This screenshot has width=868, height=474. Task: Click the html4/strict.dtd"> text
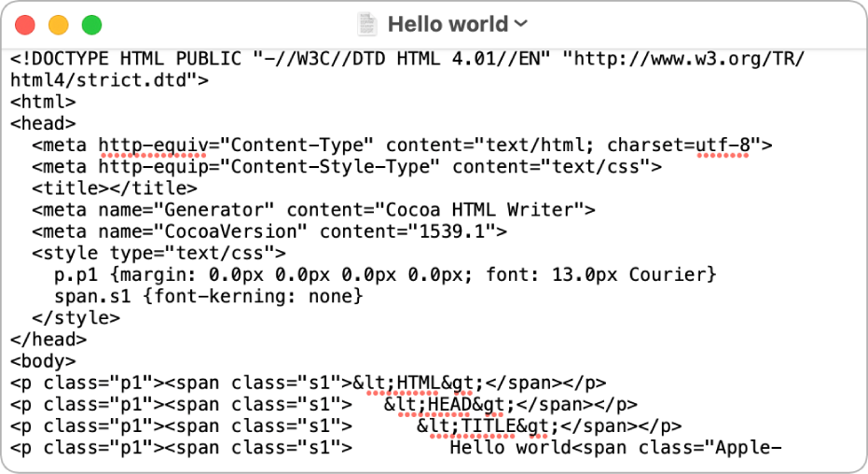point(110,80)
